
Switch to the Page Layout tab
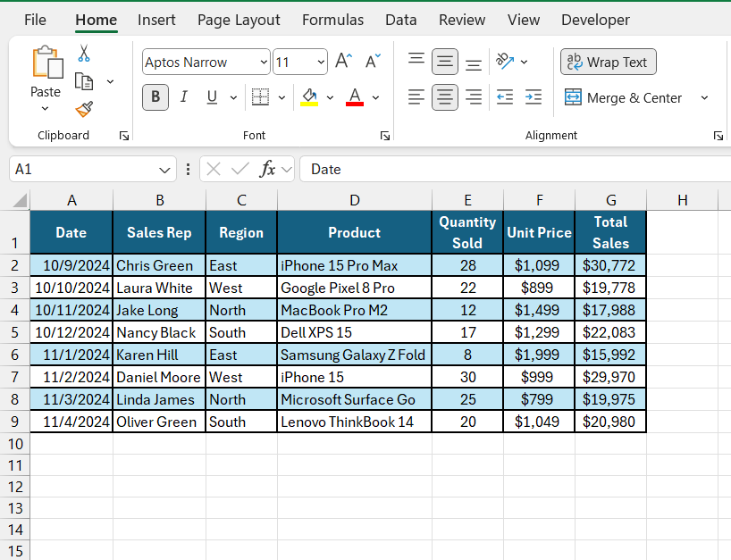click(239, 20)
